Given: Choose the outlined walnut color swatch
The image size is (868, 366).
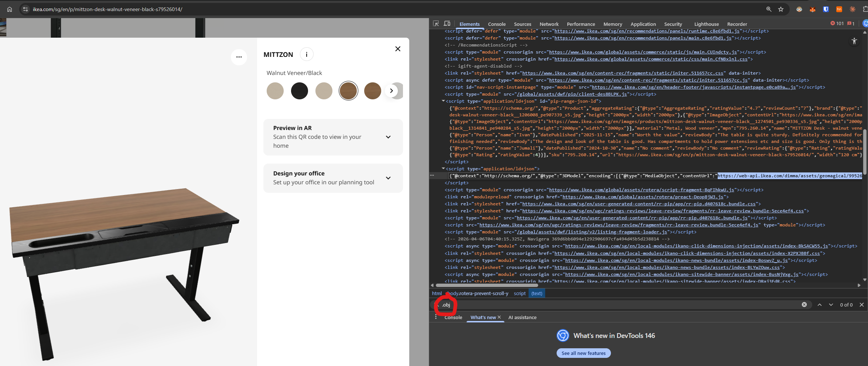Looking at the screenshot, I should click(348, 91).
